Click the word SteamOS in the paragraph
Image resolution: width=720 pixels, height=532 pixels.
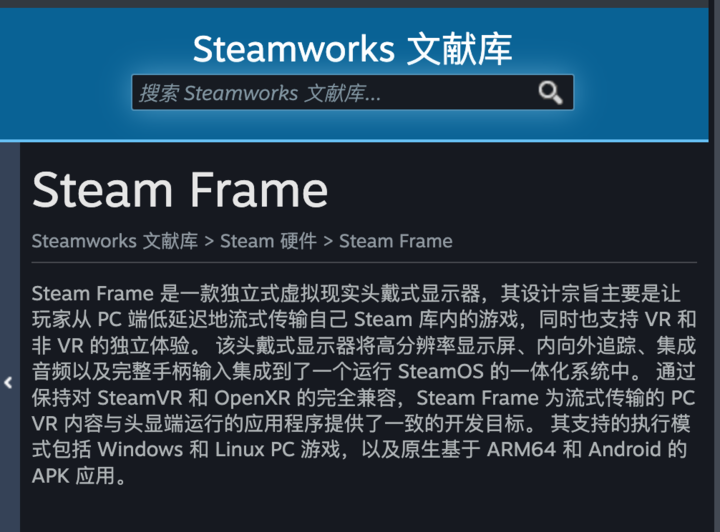click(440, 372)
